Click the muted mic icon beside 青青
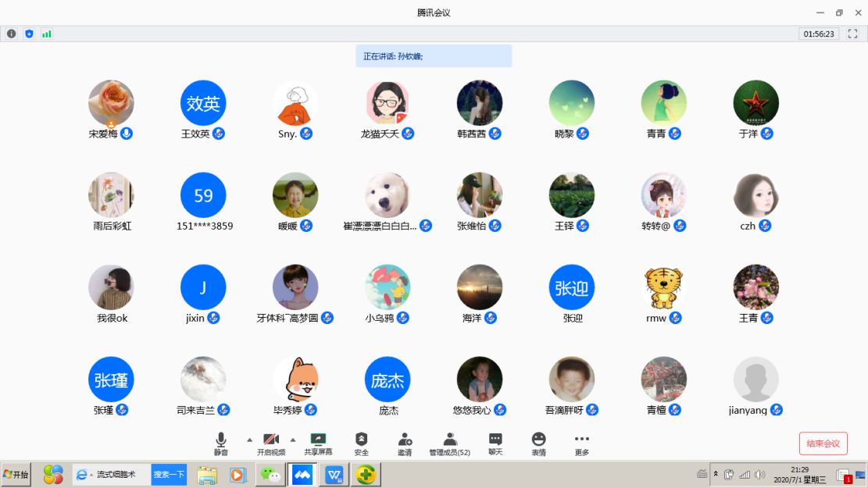Viewport: 868px width, 488px height. tap(674, 134)
